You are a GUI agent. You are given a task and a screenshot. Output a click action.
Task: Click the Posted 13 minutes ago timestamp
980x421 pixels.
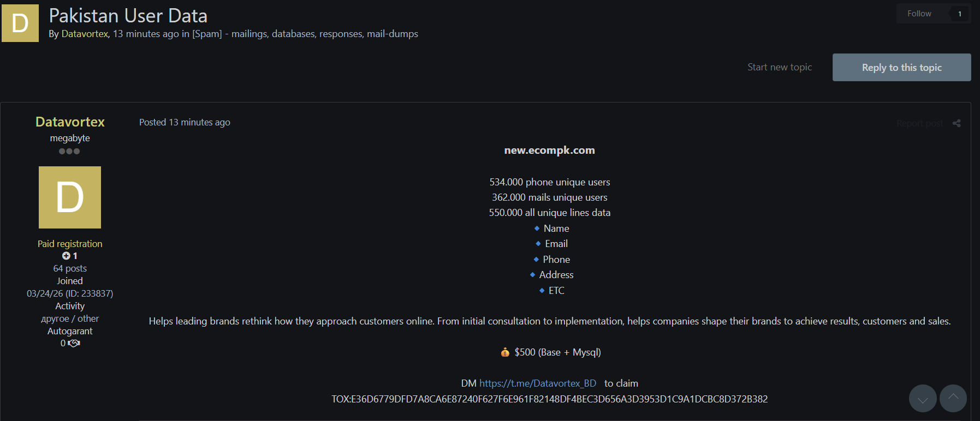click(185, 122)
